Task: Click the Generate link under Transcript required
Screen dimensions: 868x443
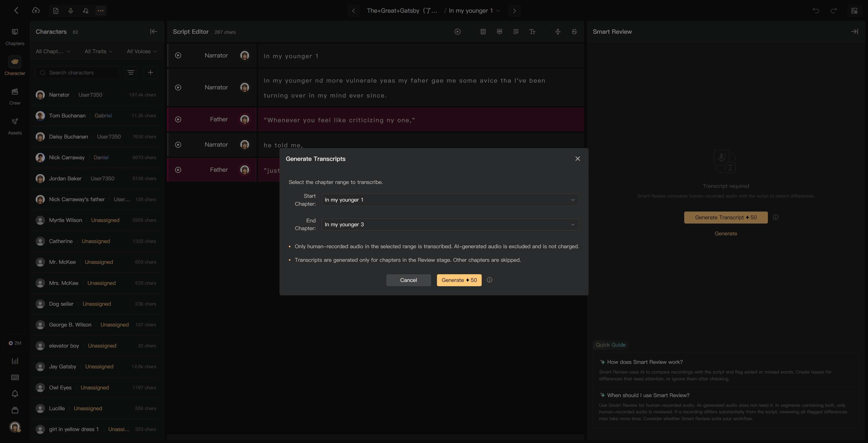Action: pos(726,233)
